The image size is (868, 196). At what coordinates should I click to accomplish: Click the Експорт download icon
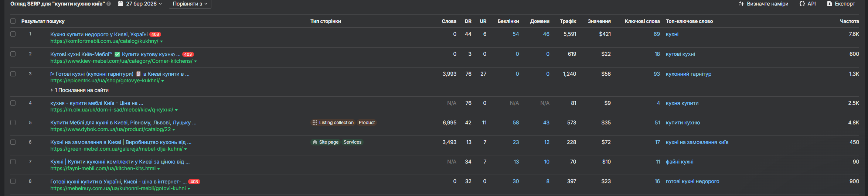coord(830,4)
